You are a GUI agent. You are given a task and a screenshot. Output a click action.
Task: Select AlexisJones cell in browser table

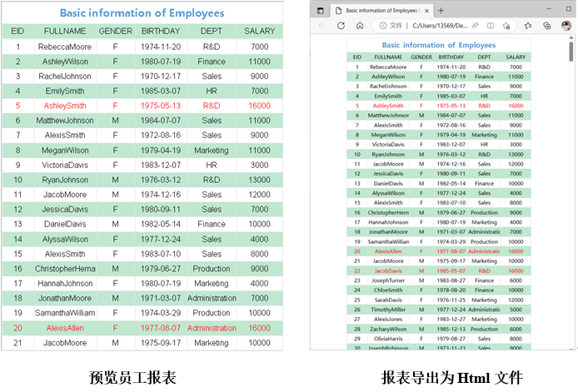pyautogui.click(x=388, y=319)
